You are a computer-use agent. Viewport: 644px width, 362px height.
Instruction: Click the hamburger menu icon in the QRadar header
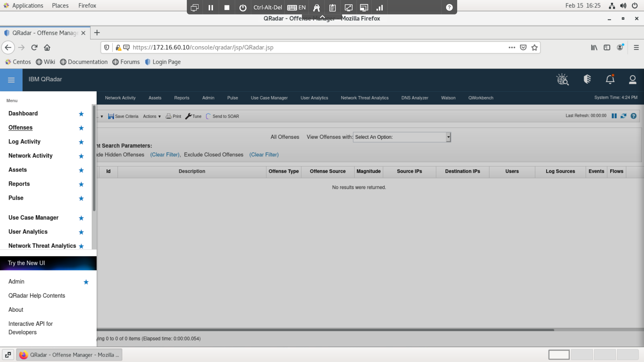pos(11,80)
